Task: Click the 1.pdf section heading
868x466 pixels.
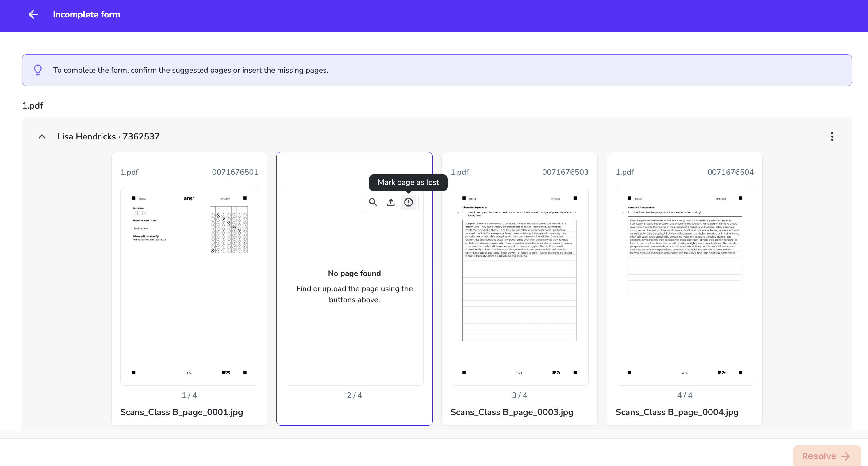Action: (33, 105)
